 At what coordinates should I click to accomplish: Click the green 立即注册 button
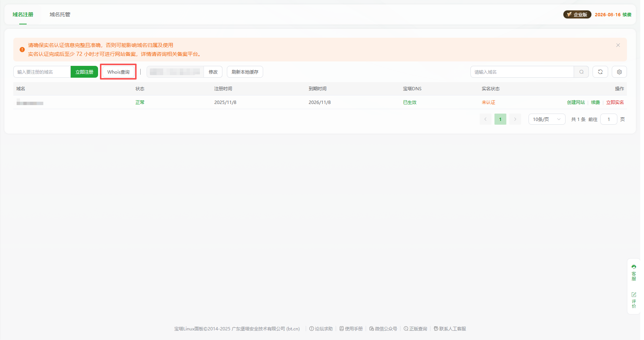tap(84, 72)
